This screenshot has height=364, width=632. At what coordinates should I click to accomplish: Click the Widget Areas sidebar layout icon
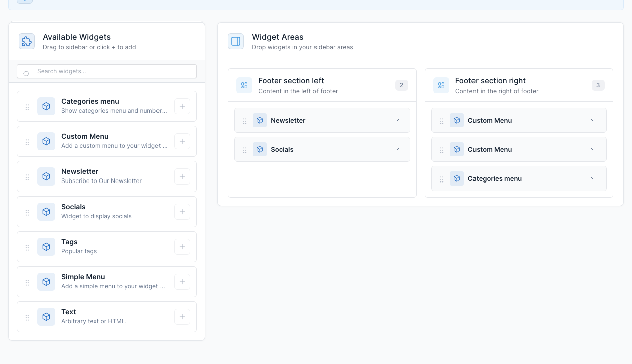pyautogui.click(x=236, y=41)
